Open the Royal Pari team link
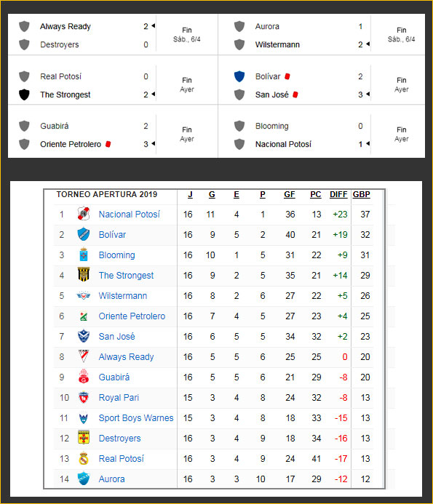 tap(119, 398)
